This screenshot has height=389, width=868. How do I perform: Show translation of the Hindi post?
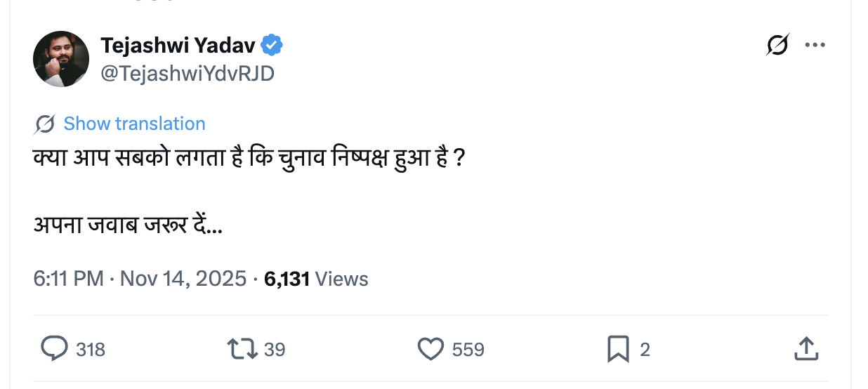134,124
